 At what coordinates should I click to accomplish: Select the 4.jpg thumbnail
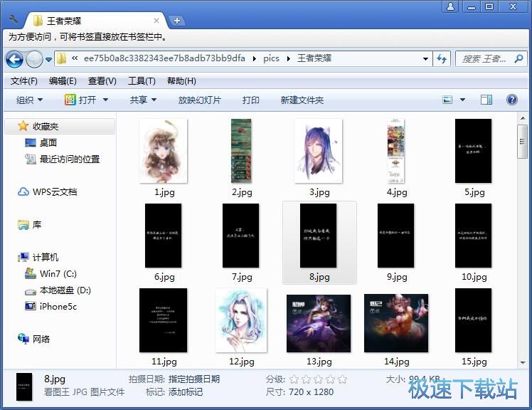[396, 151]
